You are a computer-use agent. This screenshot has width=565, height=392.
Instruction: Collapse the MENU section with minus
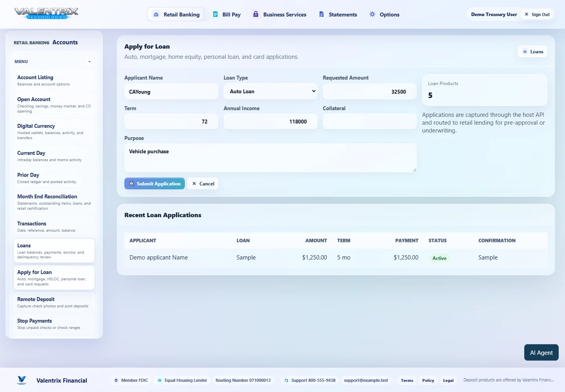click(89, 62)
